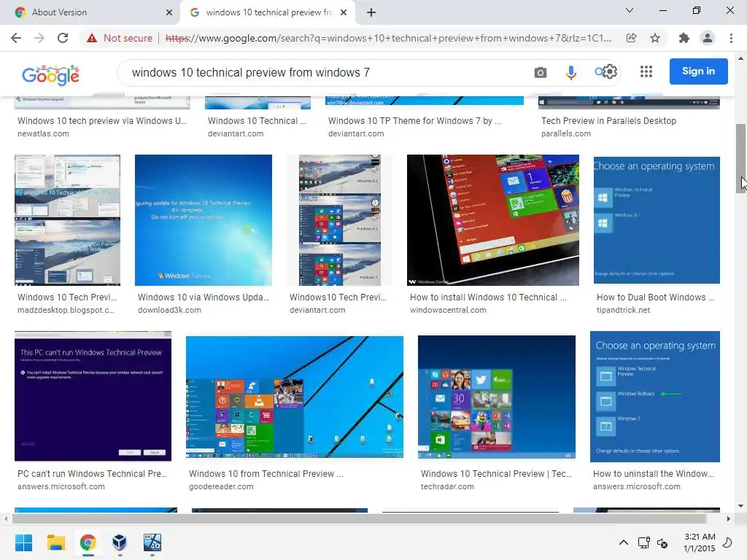747x560 pixels.
Task: Reload the current page
Action: click(x=63, y=38)
